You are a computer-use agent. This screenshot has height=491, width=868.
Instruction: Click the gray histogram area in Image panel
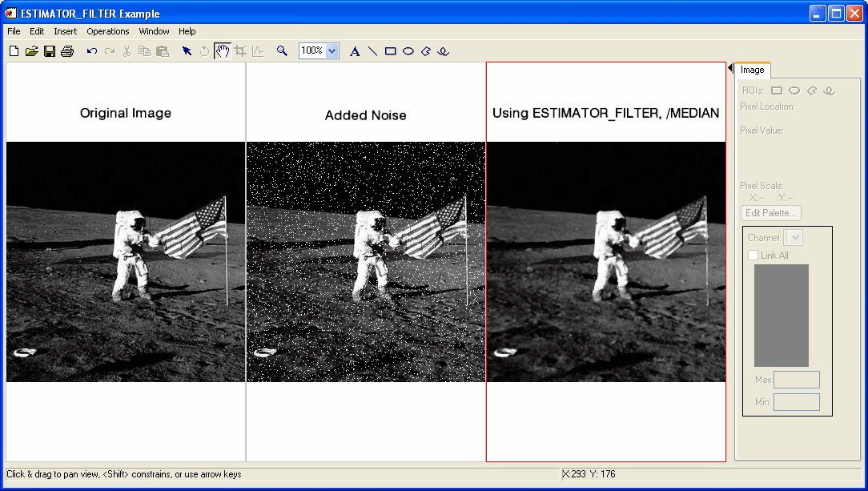tap(781, 315)
